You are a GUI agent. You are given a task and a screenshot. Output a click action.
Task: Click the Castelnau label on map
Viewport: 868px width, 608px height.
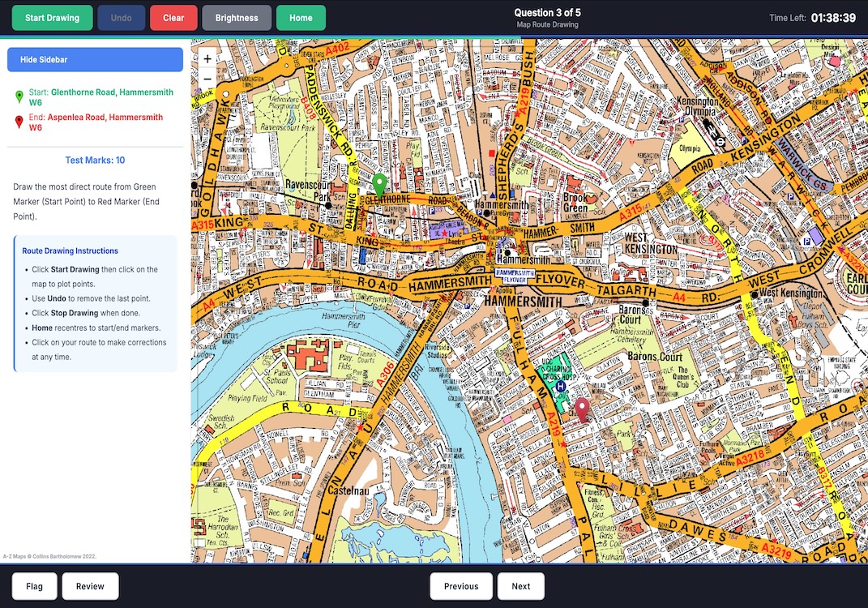click(348, 490)
